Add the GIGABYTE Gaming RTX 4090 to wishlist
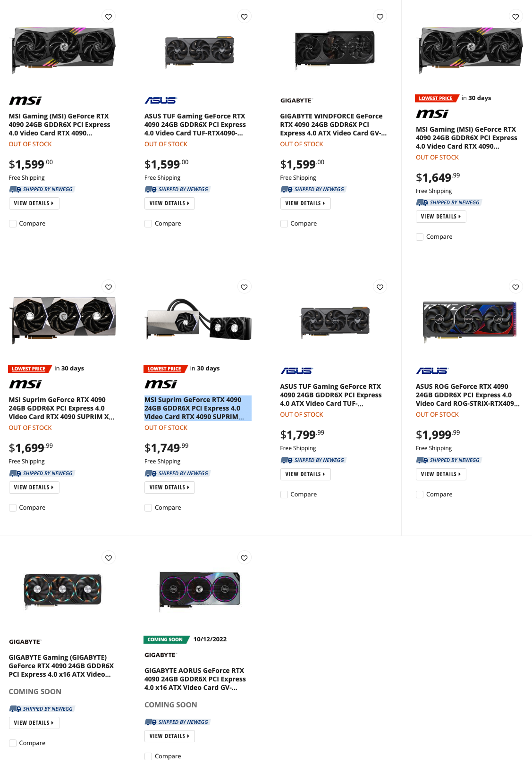Viewport: 532px width, 764px height. coord(109,557)
